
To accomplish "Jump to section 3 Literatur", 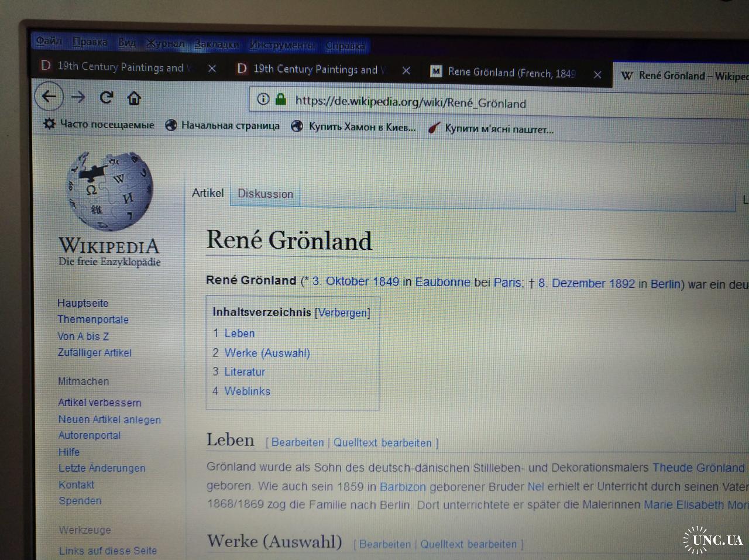I will [239, 372].
